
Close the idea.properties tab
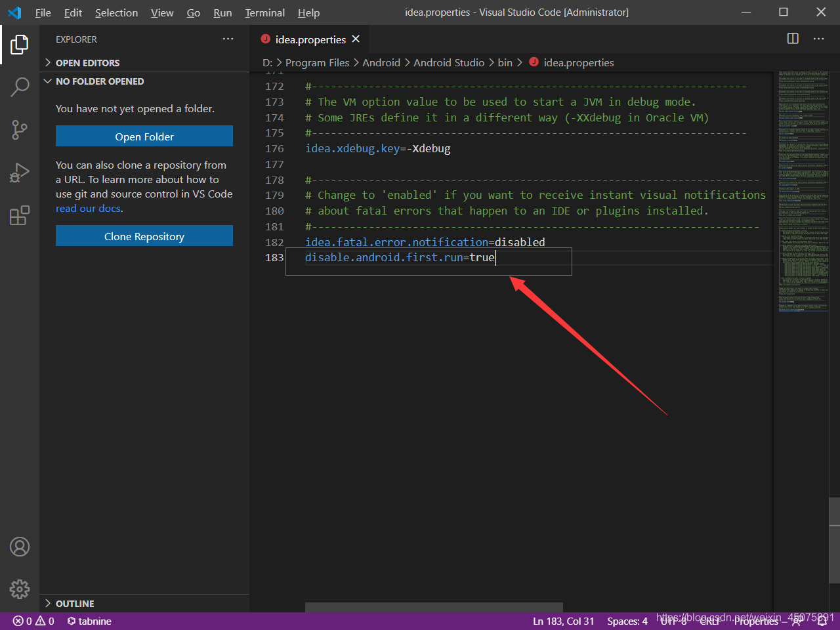point(356,39)
